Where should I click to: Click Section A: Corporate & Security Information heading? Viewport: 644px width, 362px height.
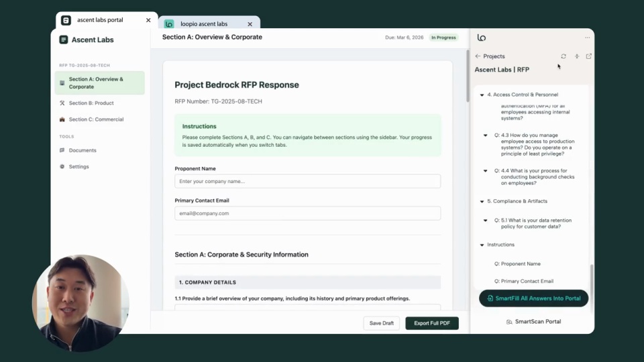[x=241, y=255]
